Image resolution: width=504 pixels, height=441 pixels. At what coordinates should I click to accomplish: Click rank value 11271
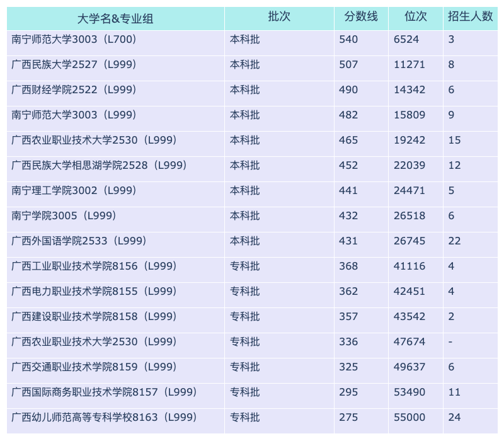409,64
